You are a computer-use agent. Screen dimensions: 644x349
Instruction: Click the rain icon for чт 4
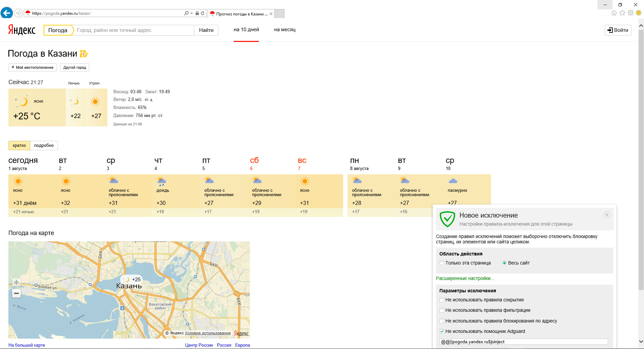(161, 181)
